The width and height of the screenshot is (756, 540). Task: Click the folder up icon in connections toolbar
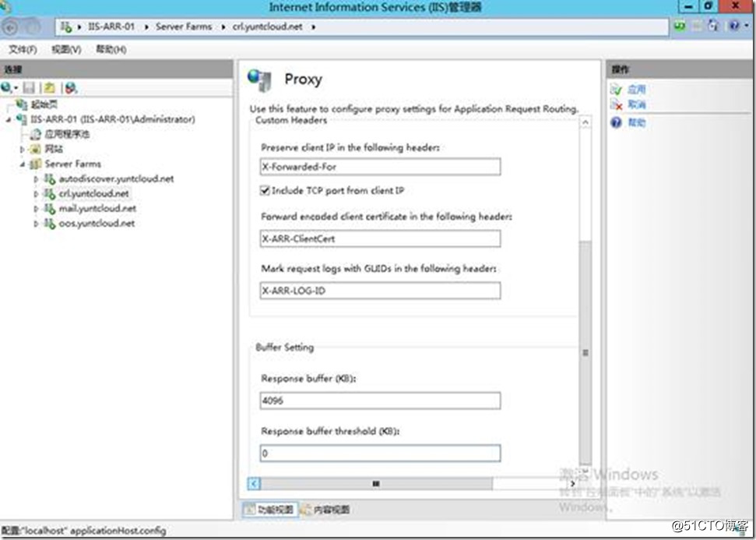pyautogui.click(x=49, y=88)
